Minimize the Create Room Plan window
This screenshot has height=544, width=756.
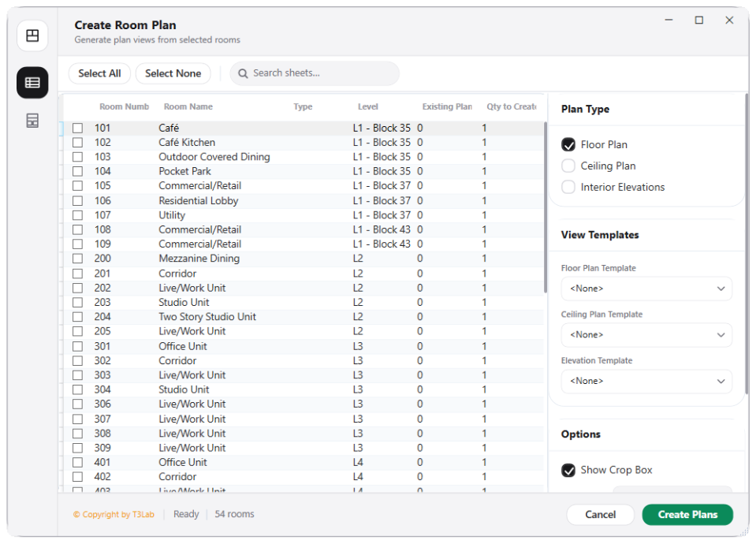click(x=668, y=20)
